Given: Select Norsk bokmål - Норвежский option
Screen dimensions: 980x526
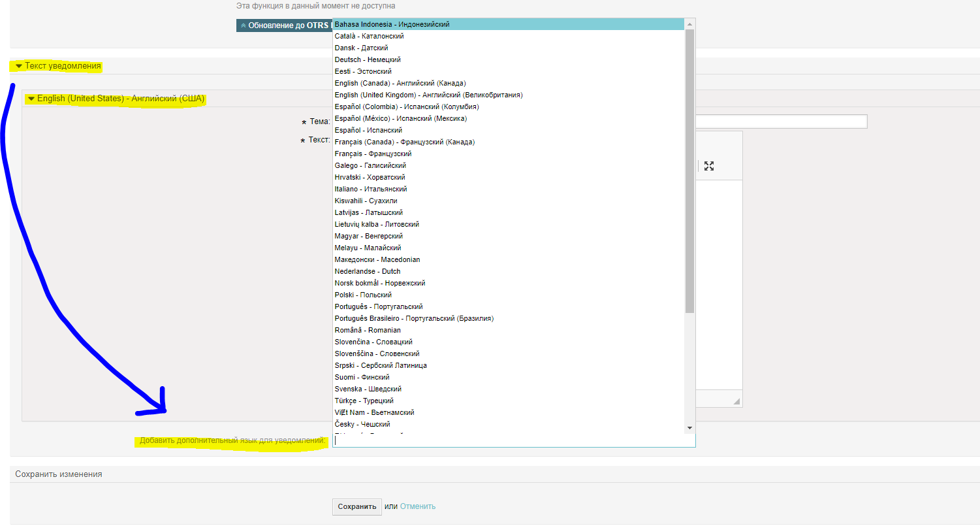Looking at the screenshot, I should pos(509,283).
